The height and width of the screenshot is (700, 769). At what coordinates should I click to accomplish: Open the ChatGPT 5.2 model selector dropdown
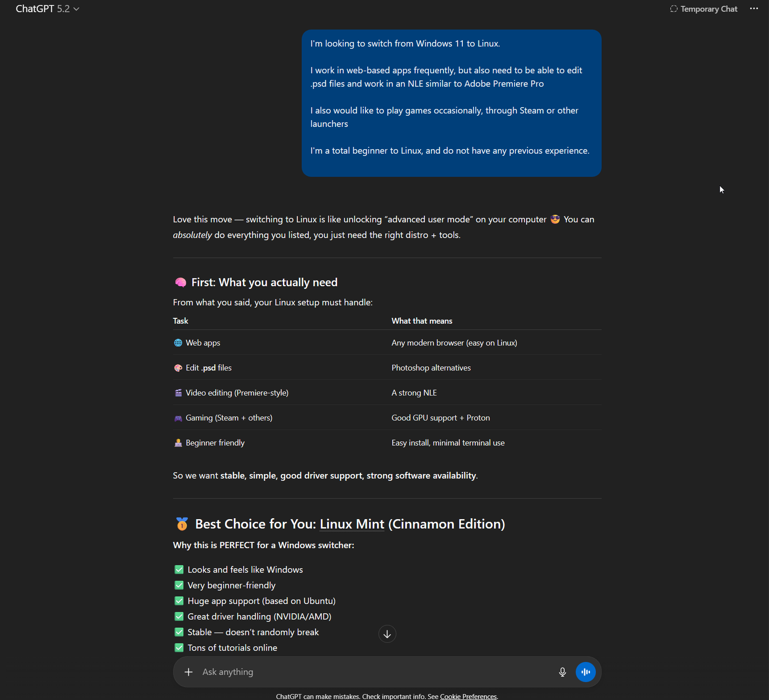coord(48,9)
